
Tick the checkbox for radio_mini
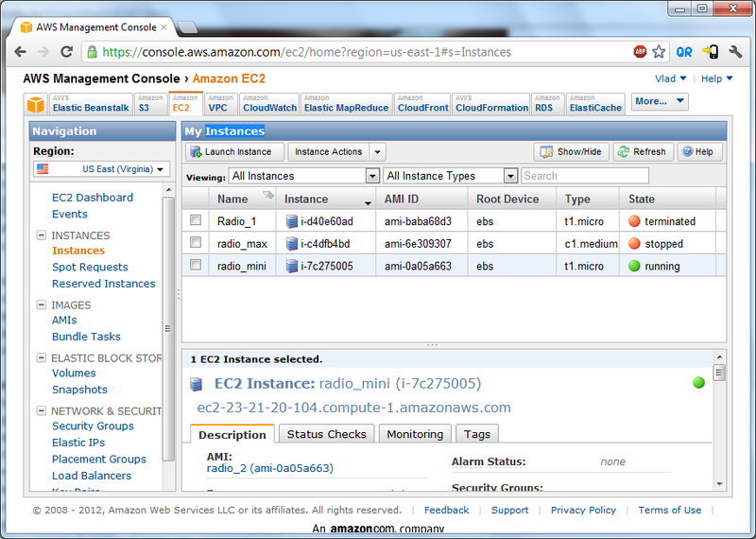[196, 265]
